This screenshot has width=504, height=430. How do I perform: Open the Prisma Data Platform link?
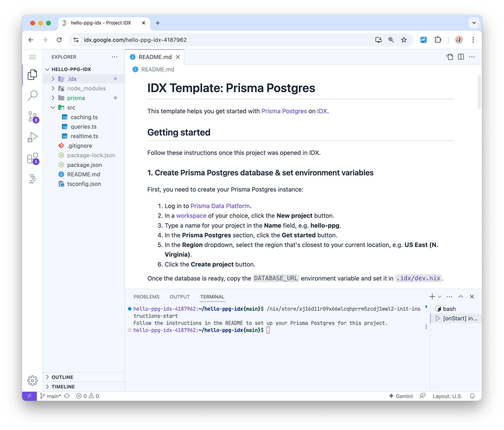(x=220, y=206)
